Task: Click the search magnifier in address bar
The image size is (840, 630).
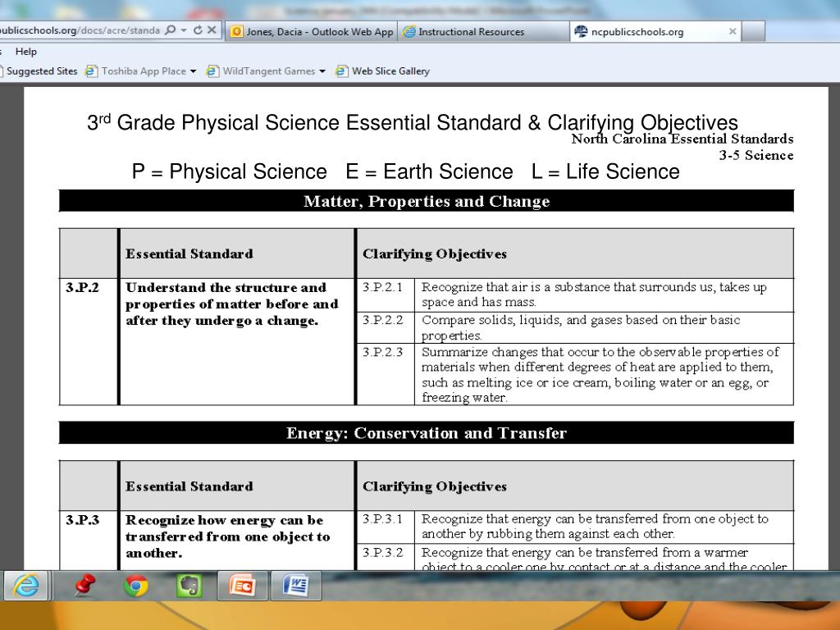Action: point(171,30)
